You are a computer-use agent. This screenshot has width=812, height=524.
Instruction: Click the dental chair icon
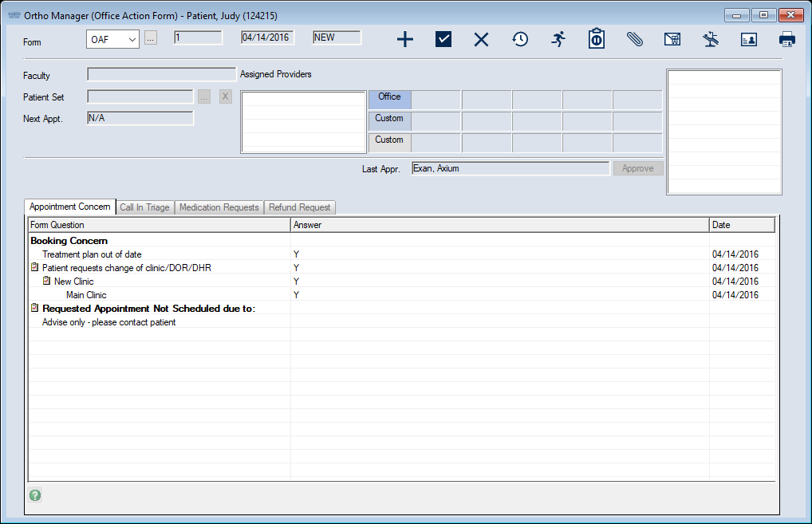pyautogui.click(x=711, y=39)
